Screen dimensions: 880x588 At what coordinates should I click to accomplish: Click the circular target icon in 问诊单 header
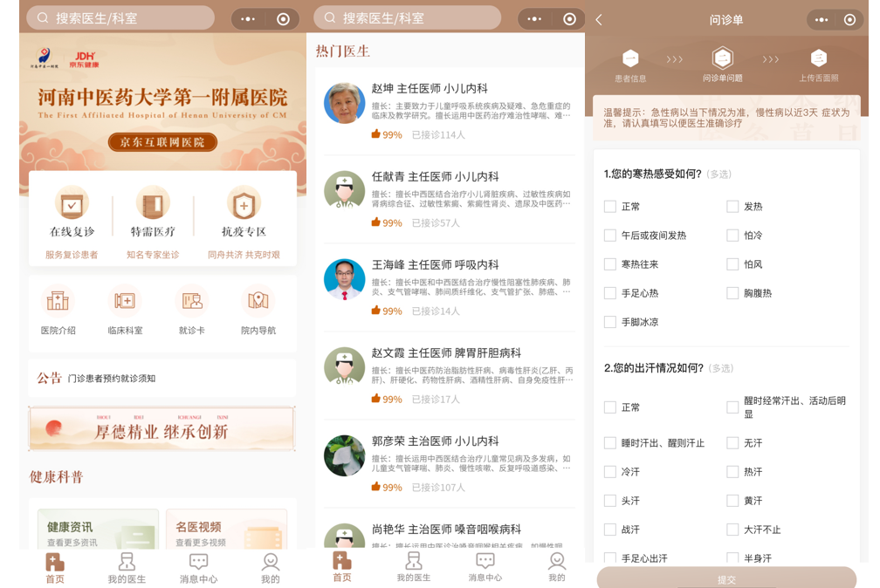(849, 20)
